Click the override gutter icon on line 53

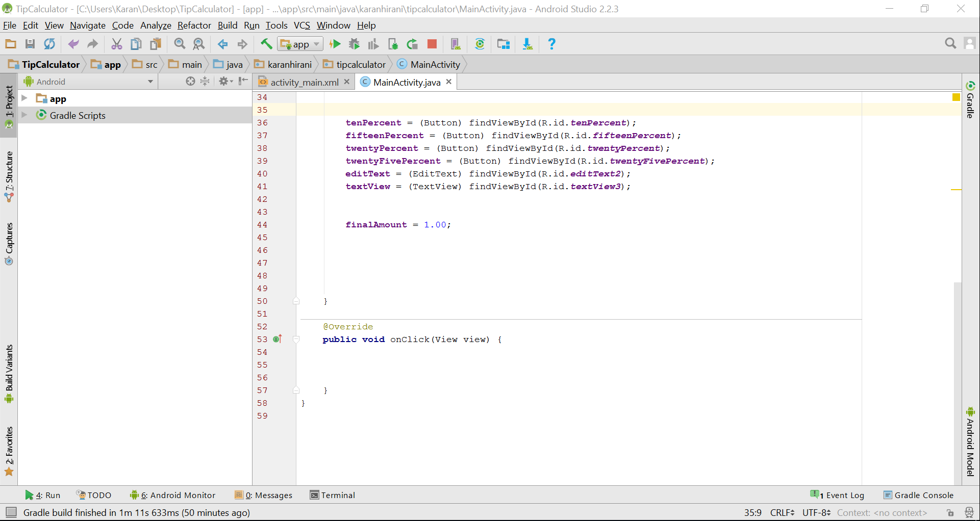click(278, 339)
